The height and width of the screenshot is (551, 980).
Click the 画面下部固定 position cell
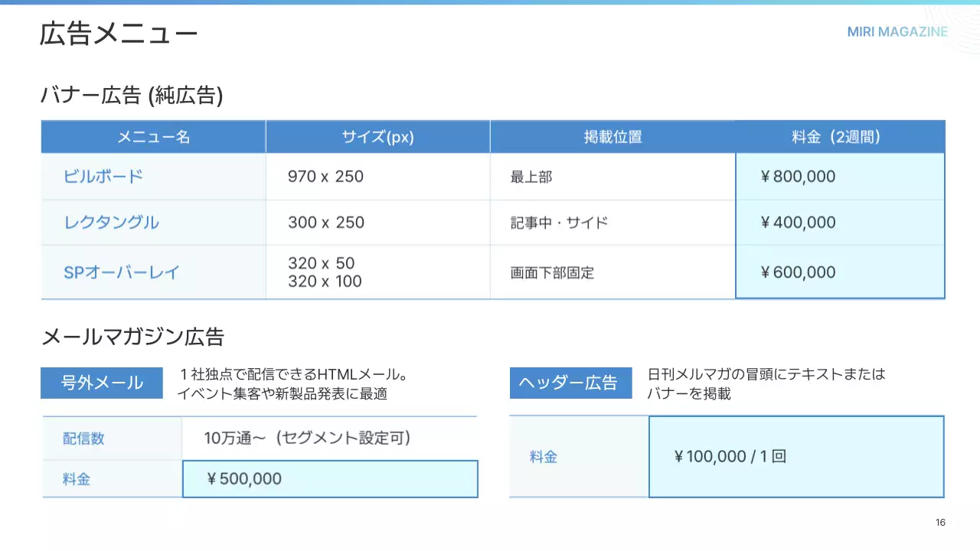552,272
